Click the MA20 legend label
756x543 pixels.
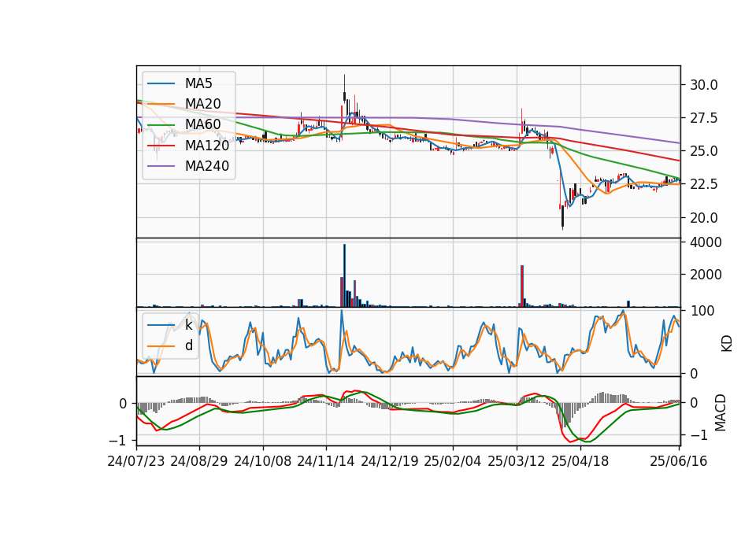click(202, 104)
